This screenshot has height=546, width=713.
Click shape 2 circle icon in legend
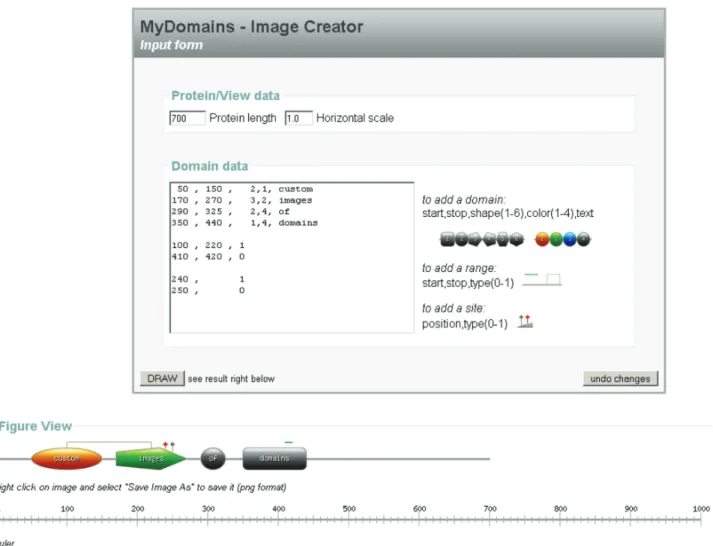point(461,239)
